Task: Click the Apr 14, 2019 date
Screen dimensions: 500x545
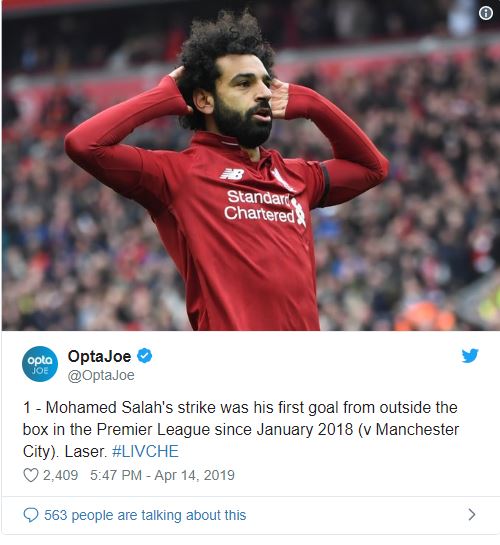Action: 195,475
